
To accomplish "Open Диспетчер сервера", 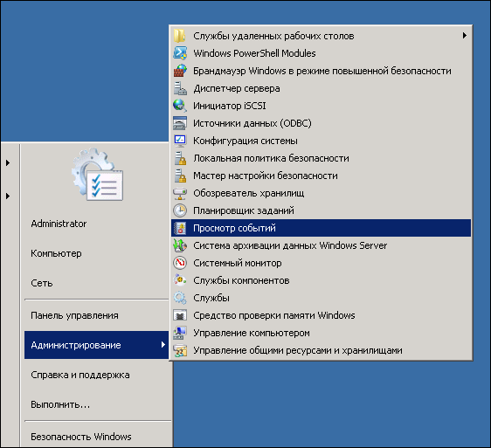I will [321, 88].
